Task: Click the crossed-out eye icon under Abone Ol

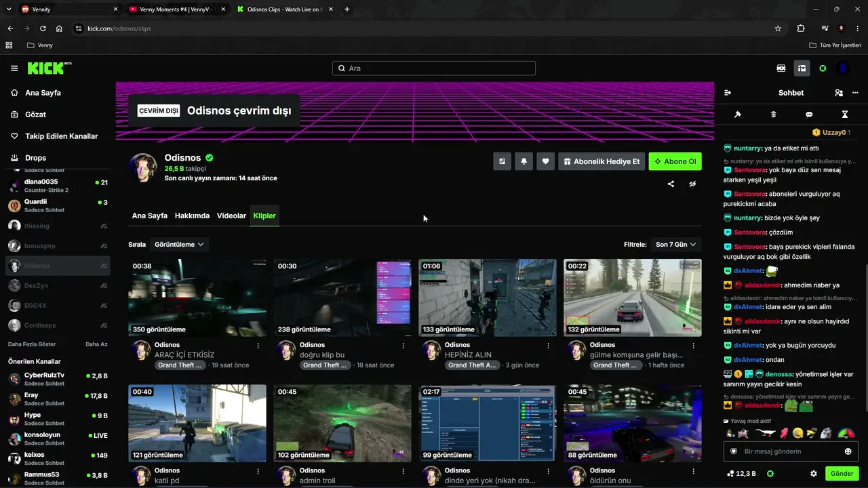Action: [x=692, y=184]
